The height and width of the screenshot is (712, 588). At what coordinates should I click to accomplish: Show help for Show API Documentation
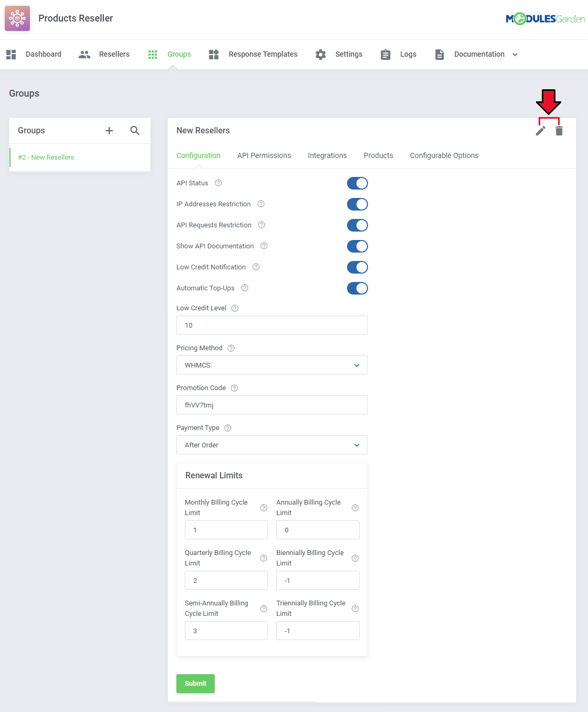tap(264, 246)
